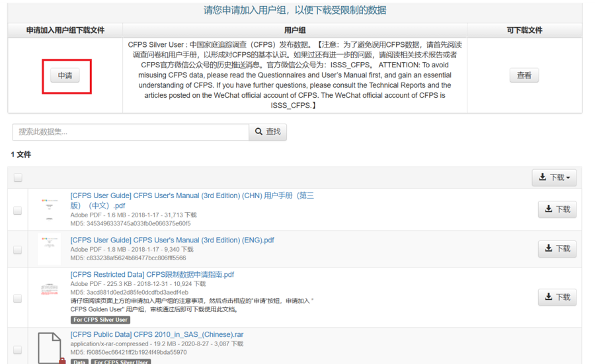Screen dimensions: 595x364
Task: Download the User's Manual (CHN) pdf
Action: coord(557,209)
